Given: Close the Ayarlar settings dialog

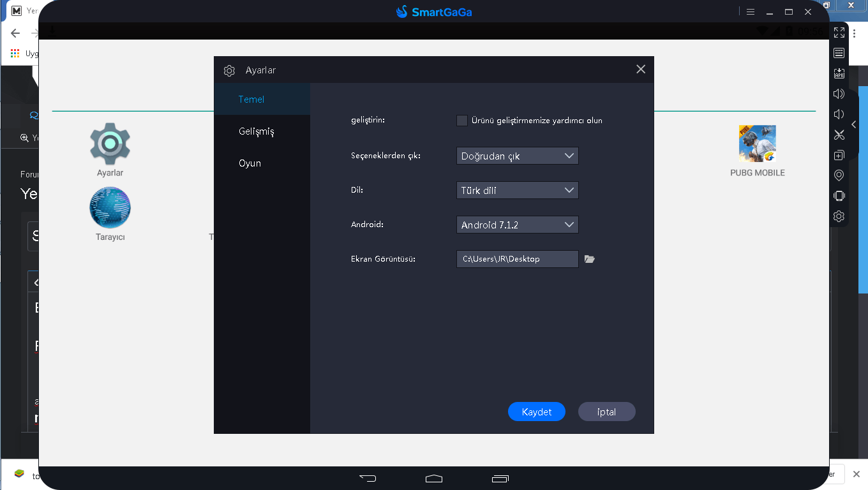Looking at the screenshot, I should pyautogui.click(x=641, y=69).
